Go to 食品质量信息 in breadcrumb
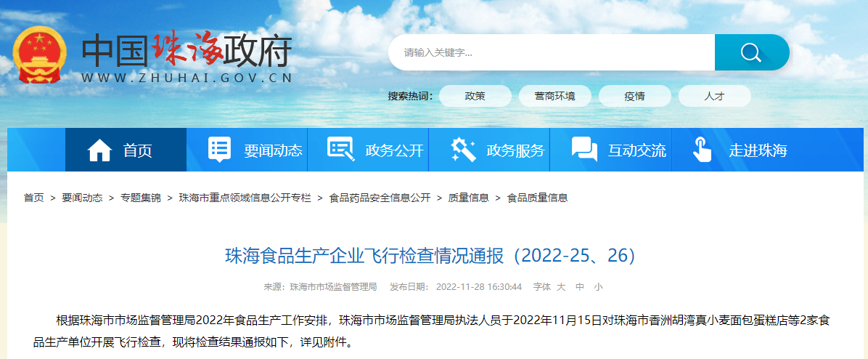 click(x=537, y=198)
